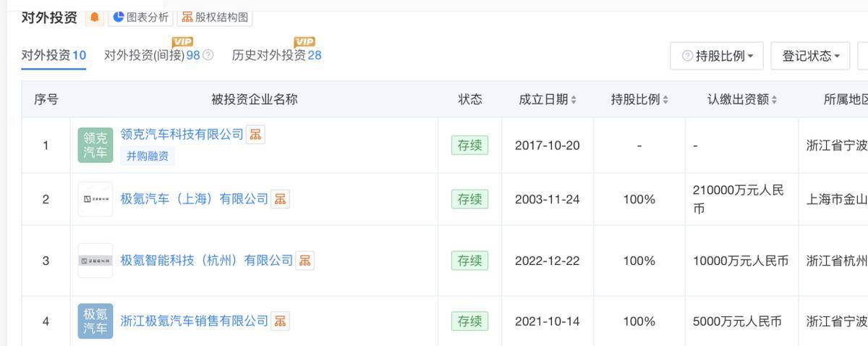Screen dimensions: 868x346
Task: Sort by 持股比例 column header
Action: pos(639,100)
